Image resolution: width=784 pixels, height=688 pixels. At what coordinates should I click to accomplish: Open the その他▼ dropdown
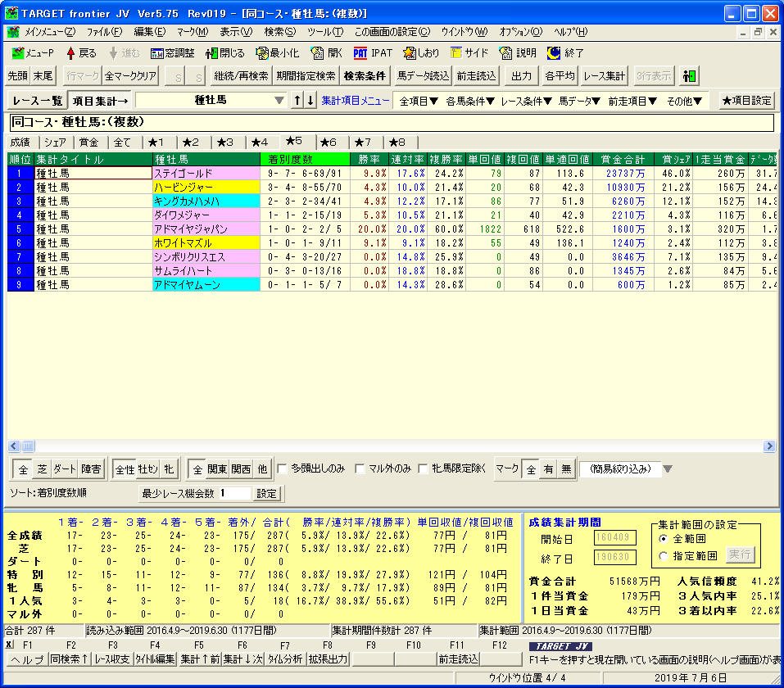point(685,101)
